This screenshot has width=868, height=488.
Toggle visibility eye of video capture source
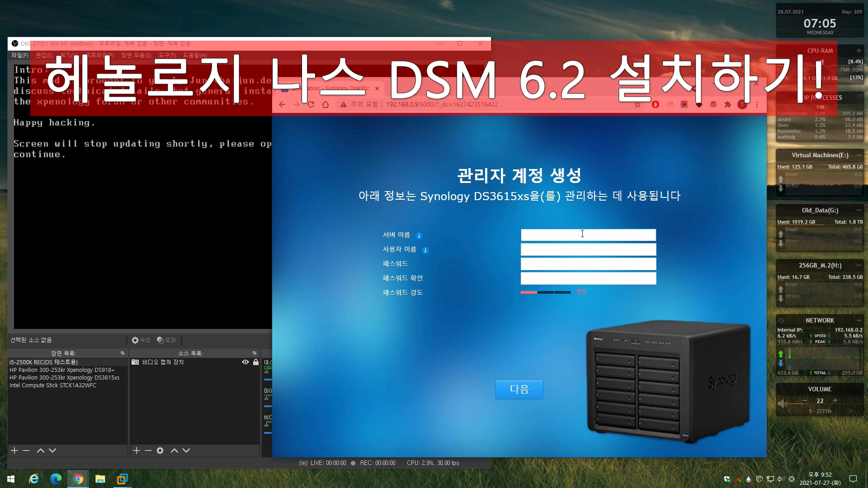click(x=245, y=362)
